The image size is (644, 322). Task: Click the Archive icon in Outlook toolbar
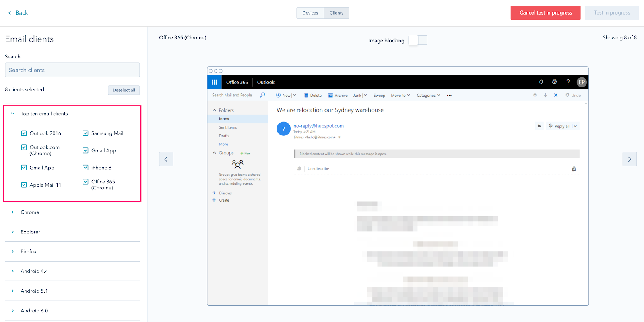pyautogui.click(x=330, y=96)
